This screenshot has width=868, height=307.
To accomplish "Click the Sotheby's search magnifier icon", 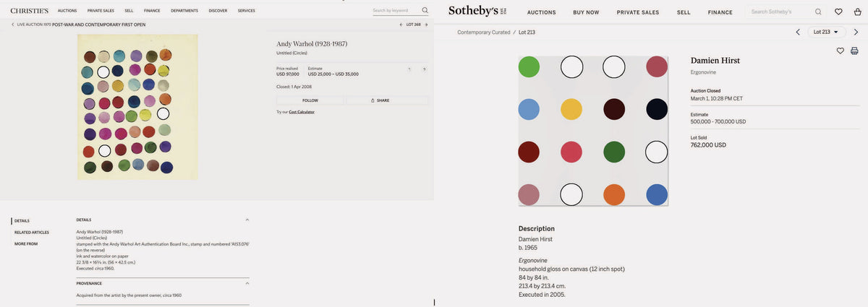I will 818,12.
